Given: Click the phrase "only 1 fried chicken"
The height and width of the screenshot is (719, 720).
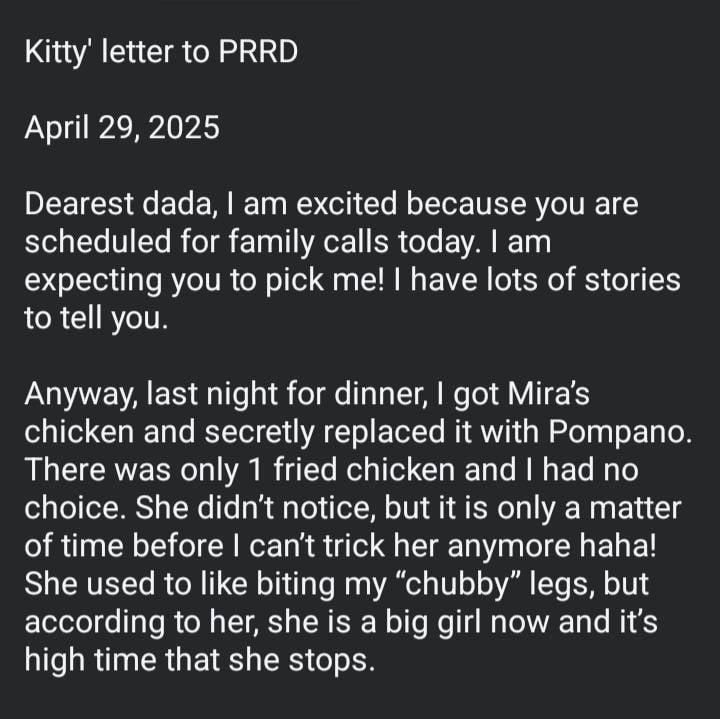Looking at the screenshot, I should click(x=309, y=471).
